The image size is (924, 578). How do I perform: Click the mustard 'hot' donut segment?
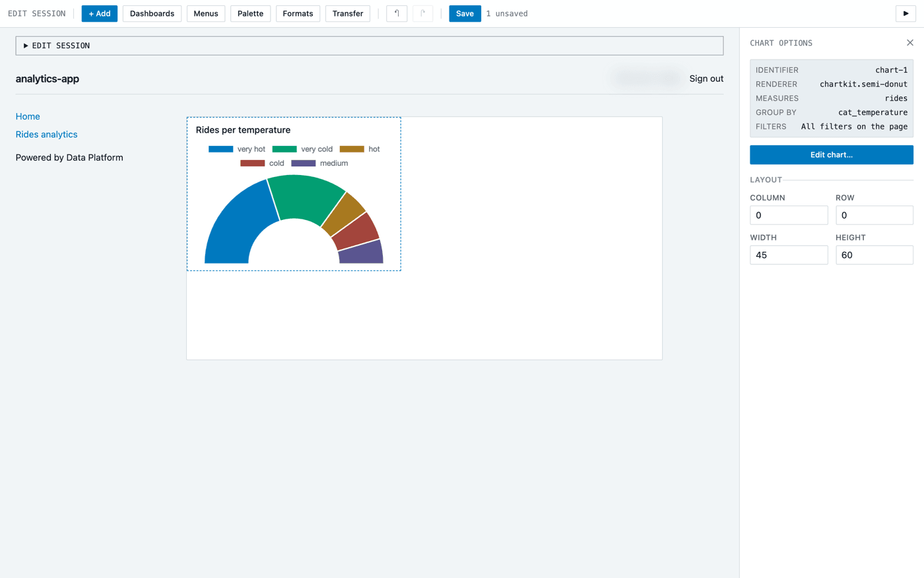(343, 213)
